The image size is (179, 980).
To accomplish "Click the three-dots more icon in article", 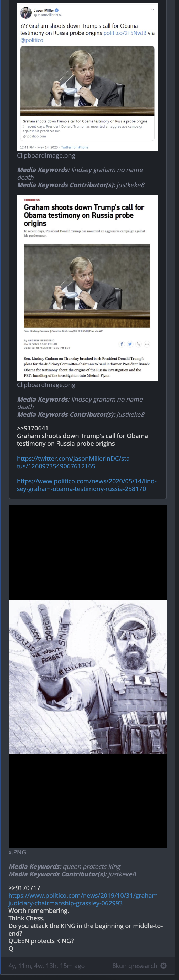I will click(147, 344).
